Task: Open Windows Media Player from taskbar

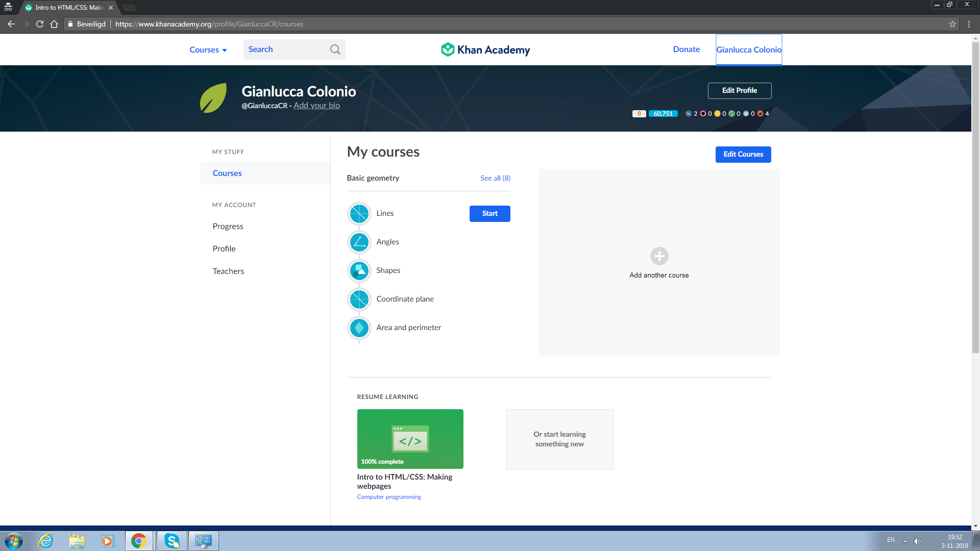Action: click(x=108, y=541)
